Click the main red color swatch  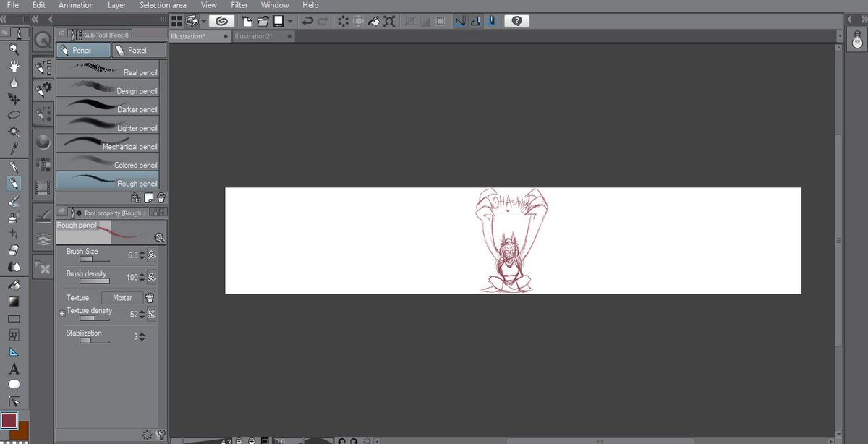click(9, 420)
